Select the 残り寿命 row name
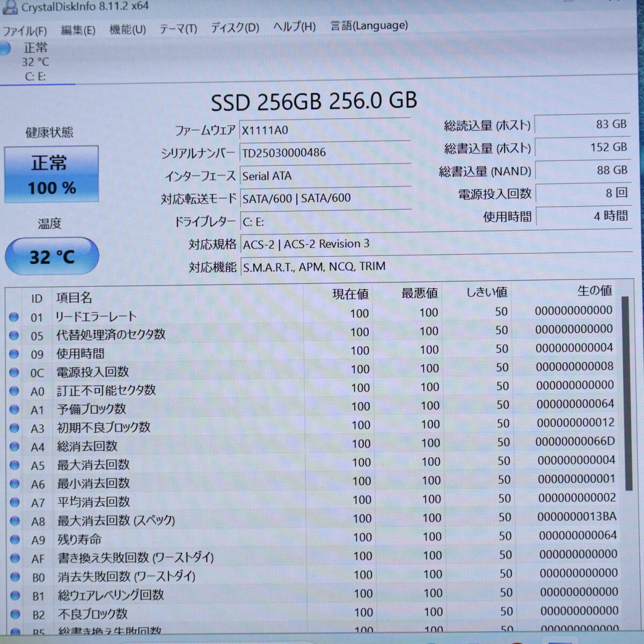Viewport: 644px width, 644px height. 79,539
